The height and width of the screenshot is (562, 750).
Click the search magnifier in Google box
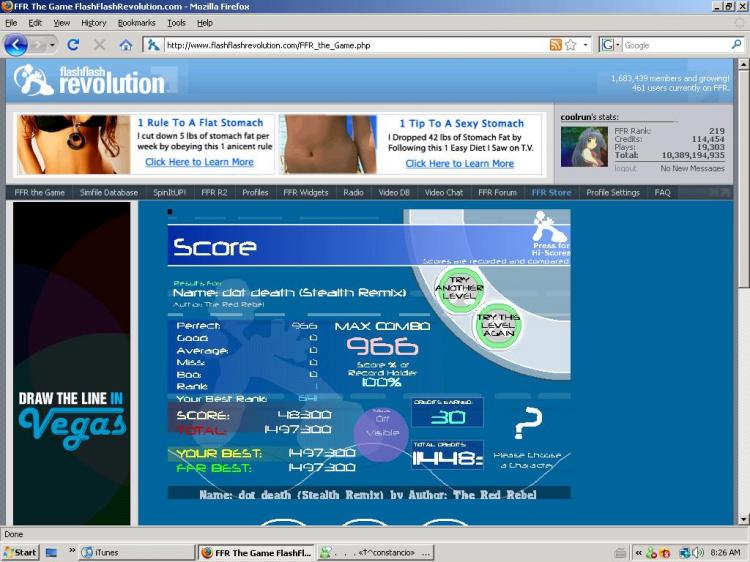pos(737,44)
